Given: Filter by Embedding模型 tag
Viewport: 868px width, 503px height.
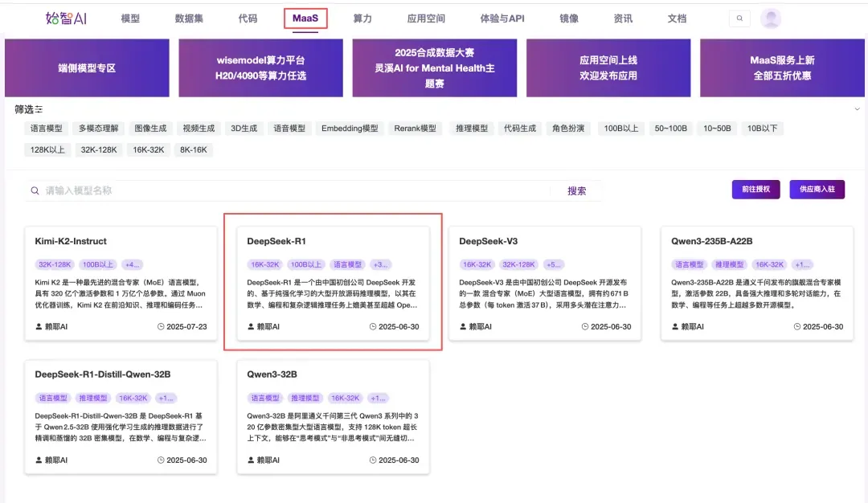Looking at the screenshot, I should 350,129.
